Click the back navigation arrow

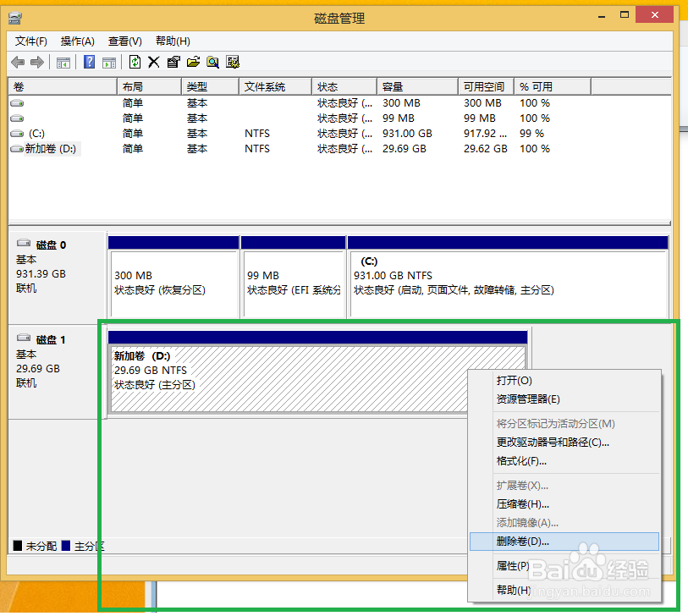tap(18, 61)
